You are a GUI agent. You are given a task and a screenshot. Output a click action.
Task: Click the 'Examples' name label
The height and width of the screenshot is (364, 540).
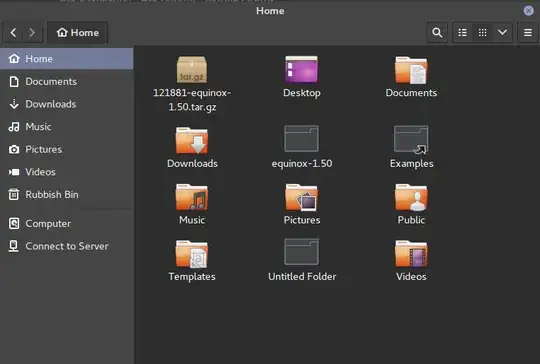tap(412, 164)
